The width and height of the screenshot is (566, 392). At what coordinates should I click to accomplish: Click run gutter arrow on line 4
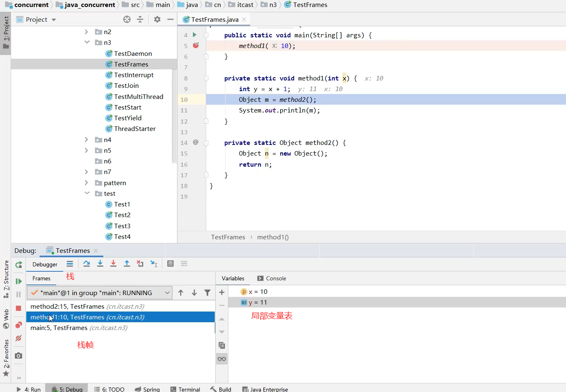coord(195,35)
